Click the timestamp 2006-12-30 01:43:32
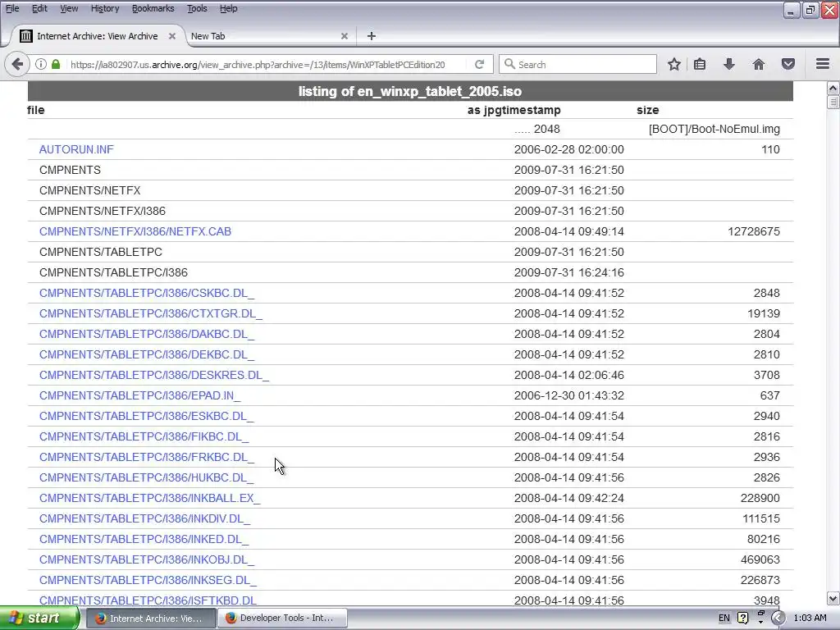This screenshot has height=630, width=840. 569,395
